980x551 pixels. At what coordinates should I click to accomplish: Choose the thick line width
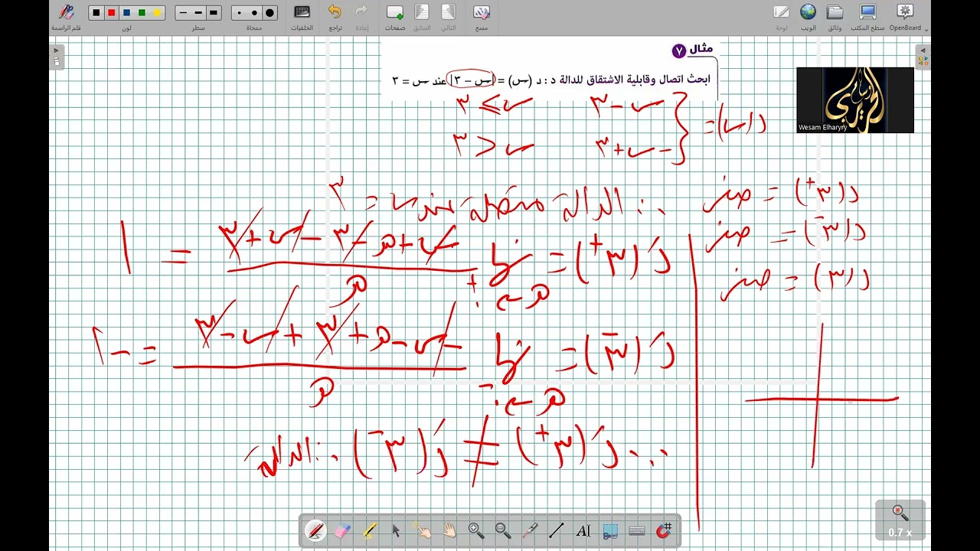(x=214, y=13)
